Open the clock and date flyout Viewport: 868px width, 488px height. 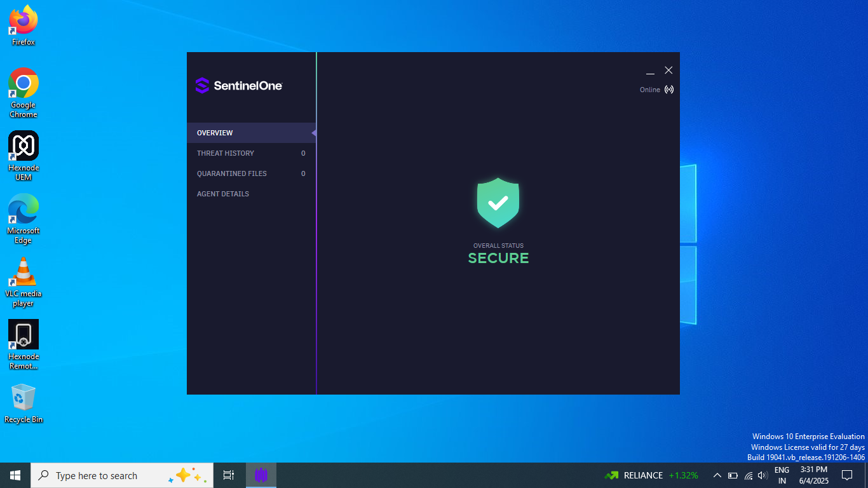click(x=813, y=475)
